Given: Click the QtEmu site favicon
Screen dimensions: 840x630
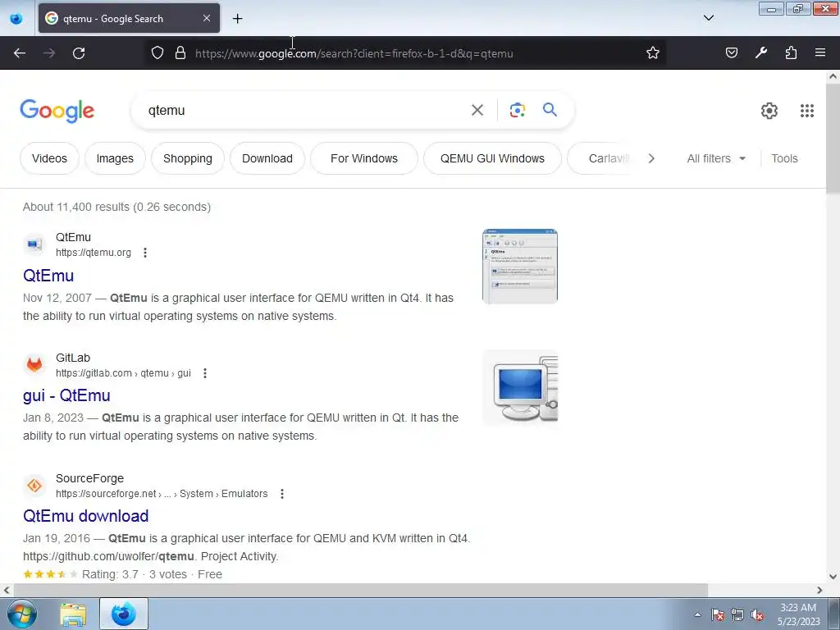Looking at the screenshot, I should [34, 244].
